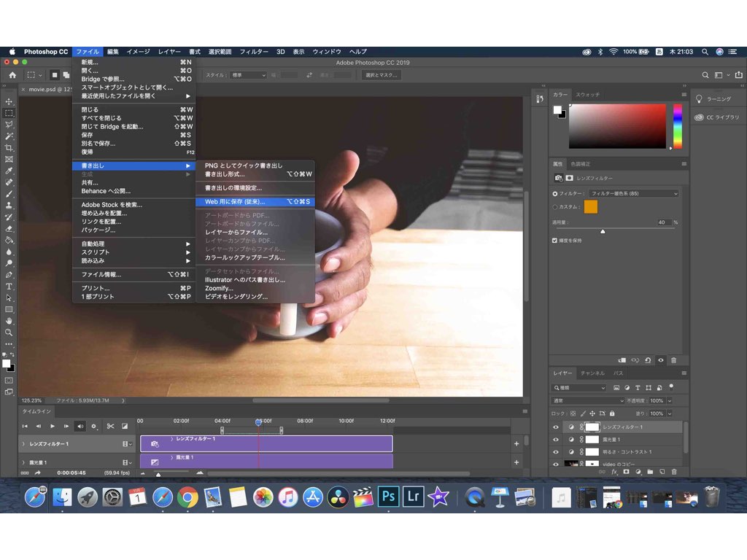Hide the video のコピー layer
Image resolution: width=747 pixels, height=560 pixels.
point(555,464)
